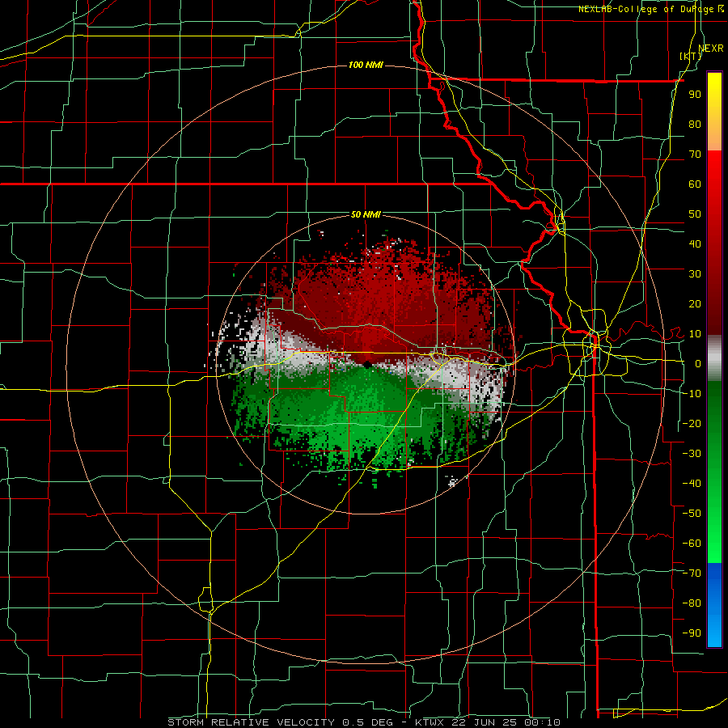Click the -80 value on velocity legend
728x728 pixels.
(x=692, y=603)
